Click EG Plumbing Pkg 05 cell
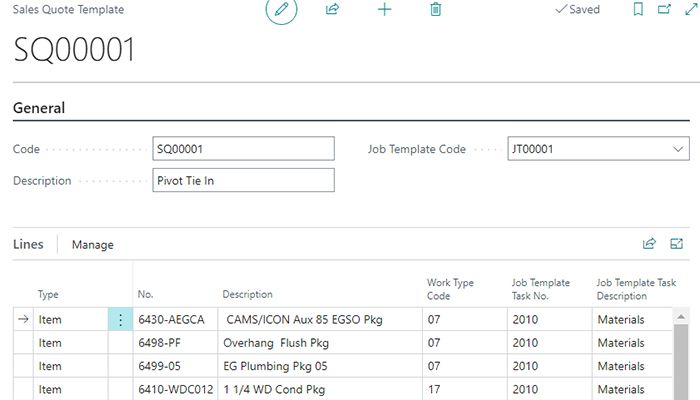The height and width of the screenshot is (400, 700). [x=320, y=366]
